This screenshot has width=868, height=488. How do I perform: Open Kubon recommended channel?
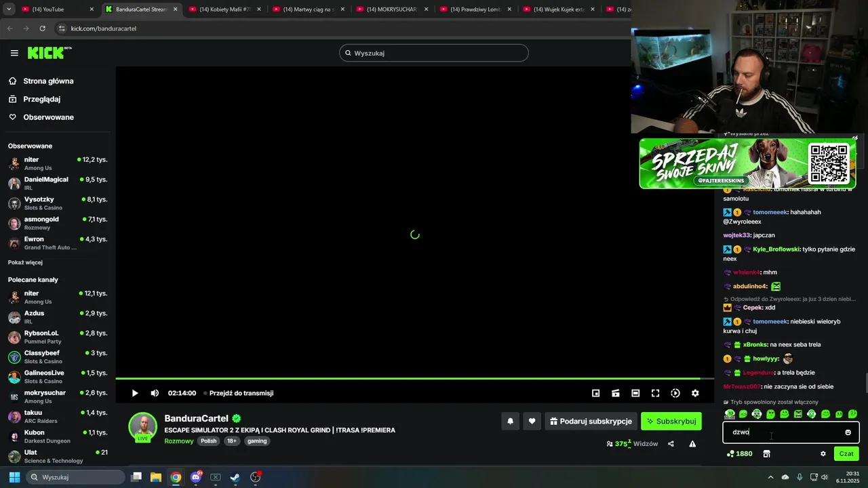(58, 436)
